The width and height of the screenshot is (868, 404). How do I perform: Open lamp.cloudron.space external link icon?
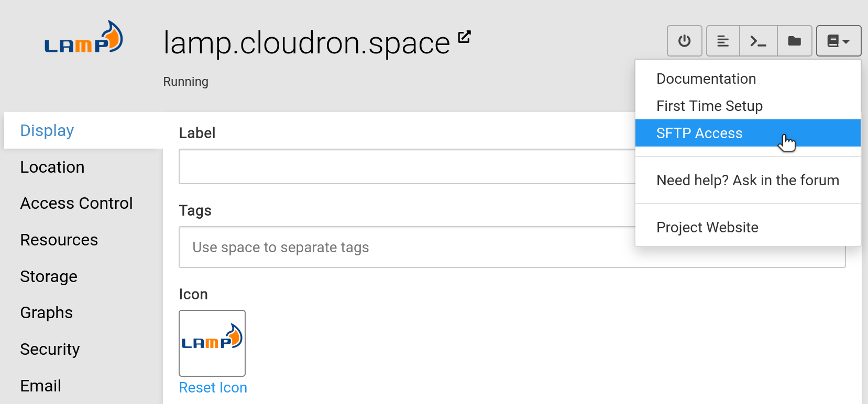(x=464, y=37)
